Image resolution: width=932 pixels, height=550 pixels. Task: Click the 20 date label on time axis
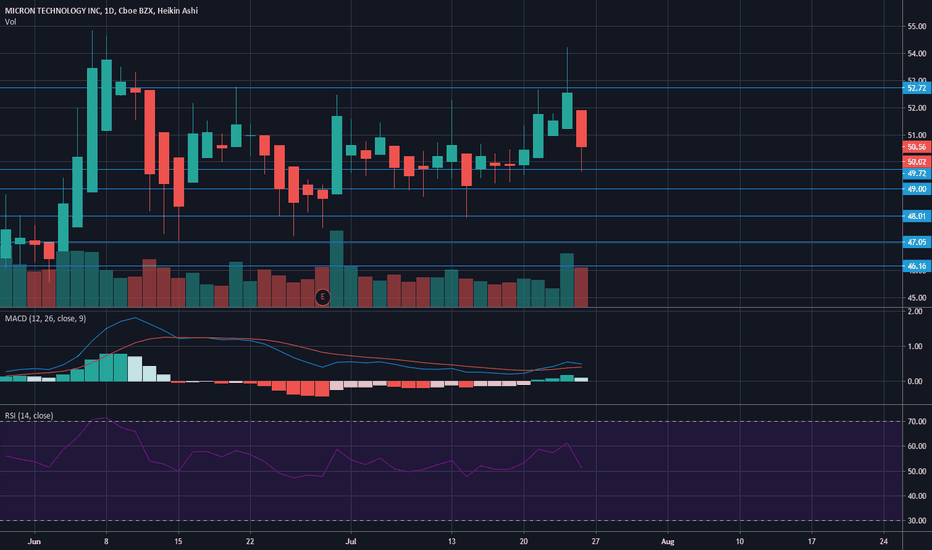tap(524, 542)
